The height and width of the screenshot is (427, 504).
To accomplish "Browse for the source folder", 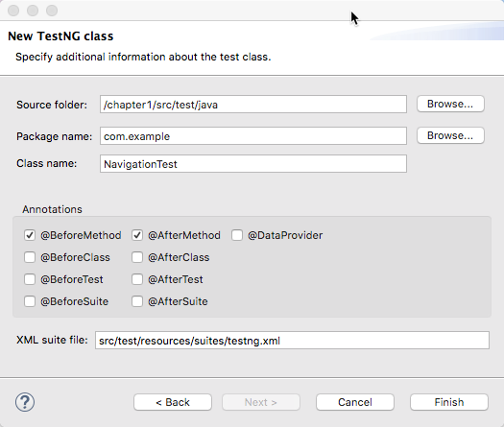I will pos(450,104).
